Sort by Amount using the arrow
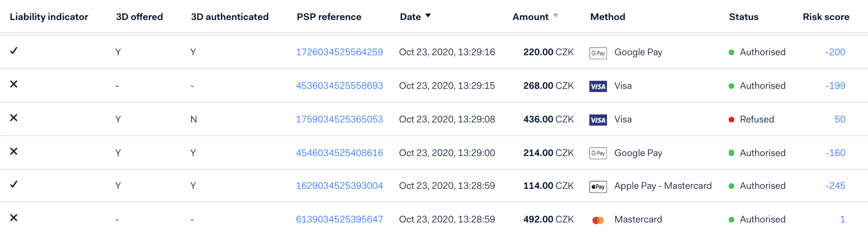This screenshot has height=233, width=868. (x=555, y=16)
